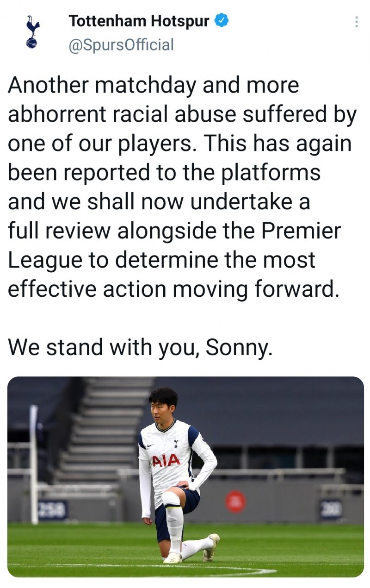Image resolution: width=370 pixels, height=588 pixels.
Task: Tap the blue verified badge
Action: pos(222,21)
